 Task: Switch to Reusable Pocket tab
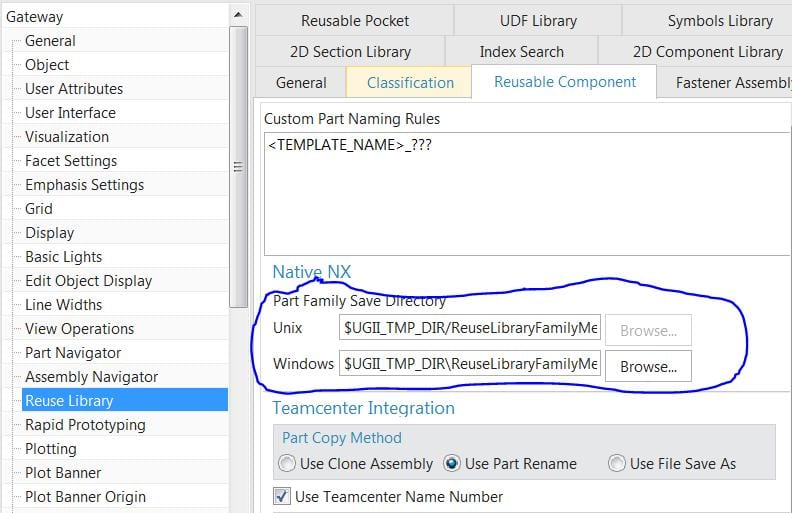click(x=355, y=21)
